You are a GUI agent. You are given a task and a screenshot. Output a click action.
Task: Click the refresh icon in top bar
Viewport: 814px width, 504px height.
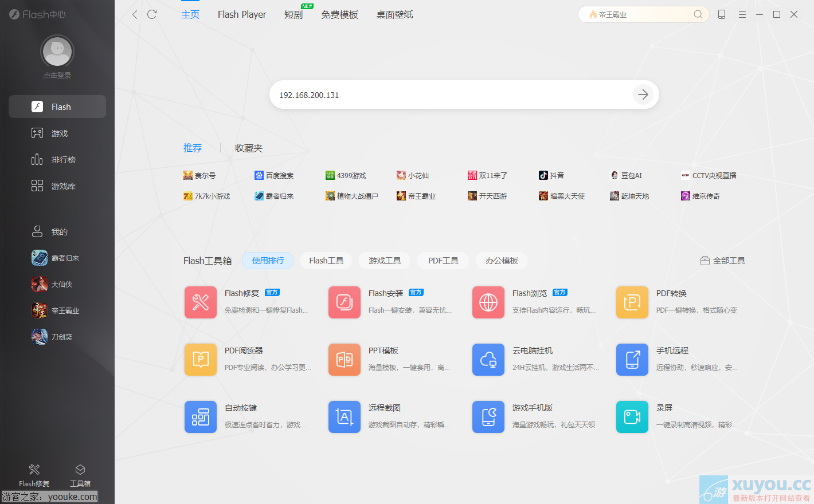click(x=152, y=14)
